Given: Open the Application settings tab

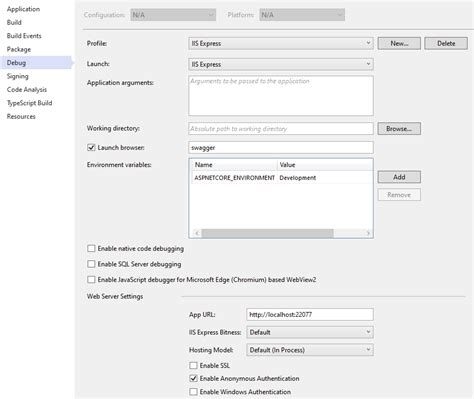Looking at the screenshot, I should click(x=23, y=9).
